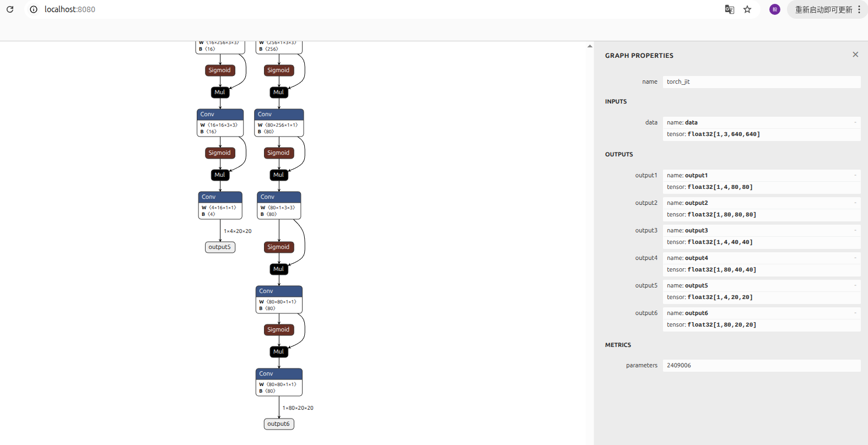Select Sigmoid node below Conv 16×16×3×3
Screen dimensions: 868x445
(x=220, y=153)
